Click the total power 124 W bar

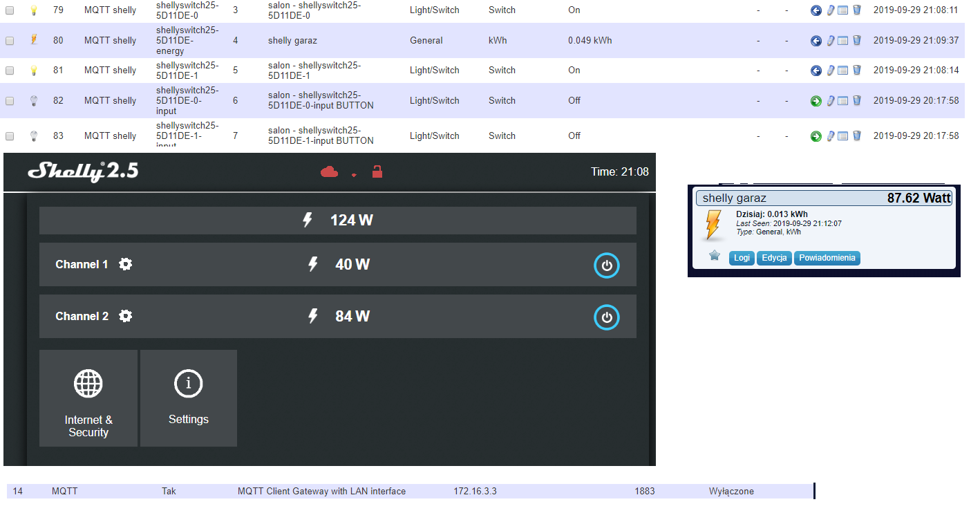click(x=337, y=221)
